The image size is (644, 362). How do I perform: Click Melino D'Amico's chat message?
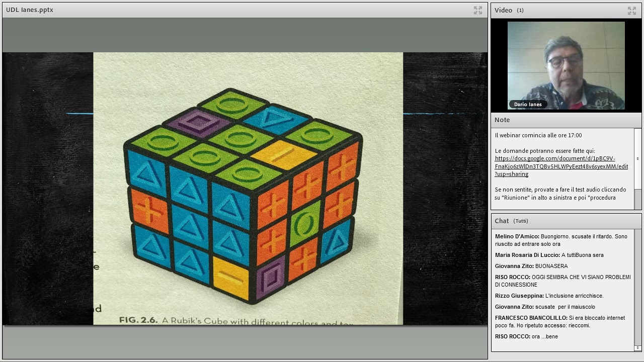tap(561, 240)
